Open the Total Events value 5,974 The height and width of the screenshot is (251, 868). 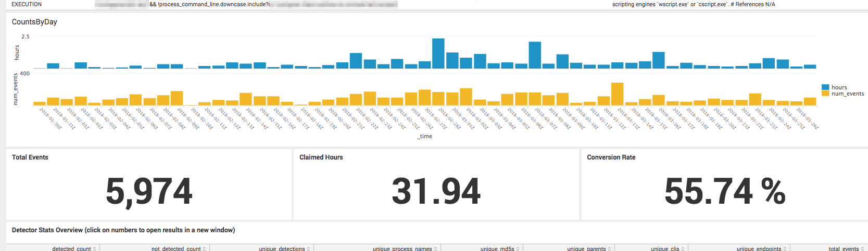(x=149, y=191)
